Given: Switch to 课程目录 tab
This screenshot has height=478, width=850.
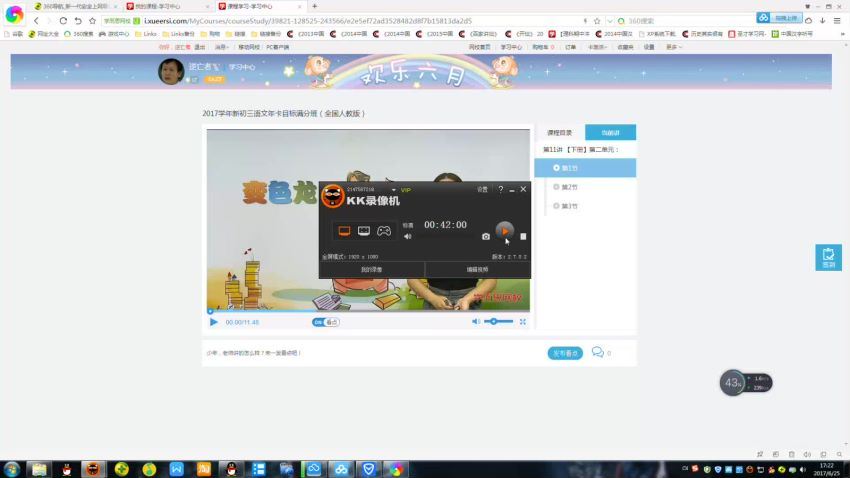Looking at the screenshot, I should [559, 133].
